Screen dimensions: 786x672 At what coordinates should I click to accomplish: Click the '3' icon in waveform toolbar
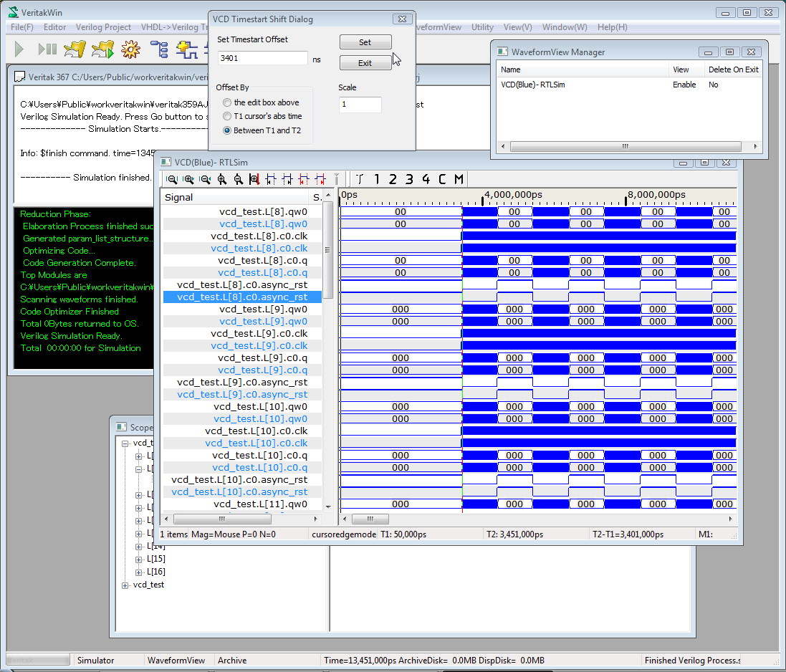point(409,179)
